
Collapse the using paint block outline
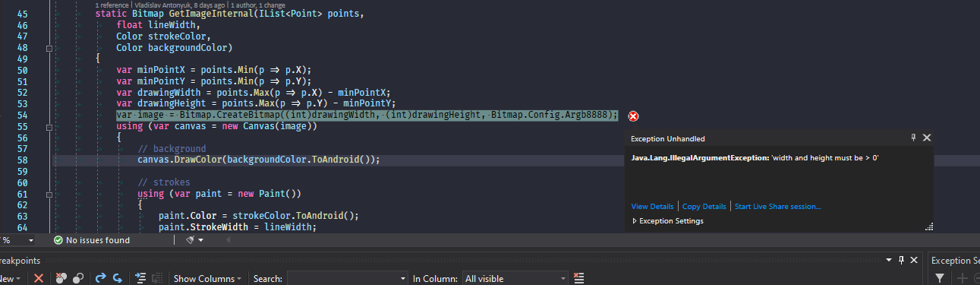click(49, 194)
